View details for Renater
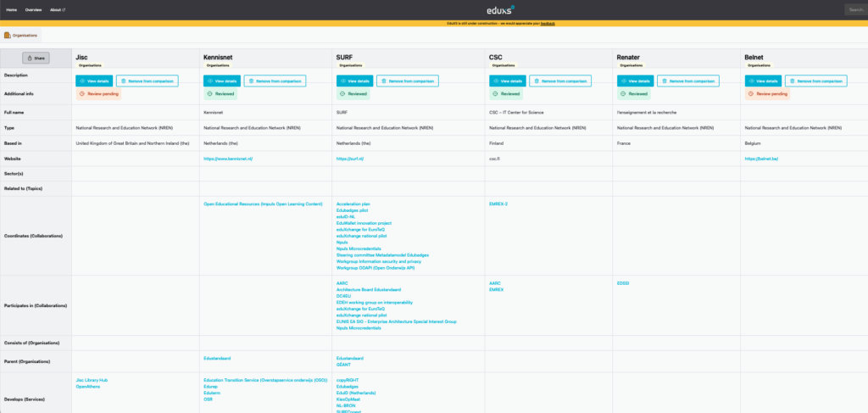 coord(636,81)
